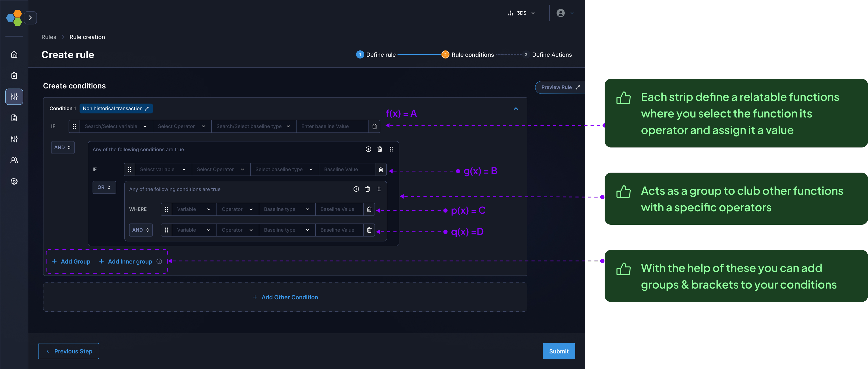Open the Home icon in sidebar
The image size is (868, 369).
[x=14, y=55]
